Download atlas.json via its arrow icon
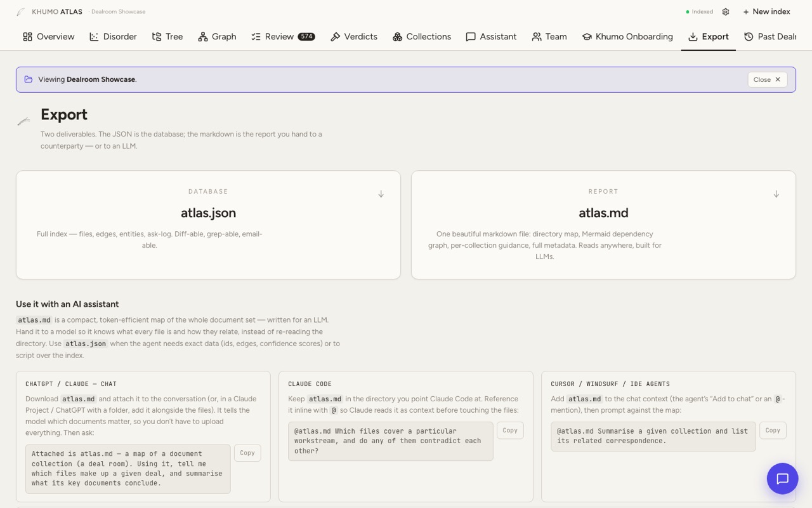 coord(381,194)
